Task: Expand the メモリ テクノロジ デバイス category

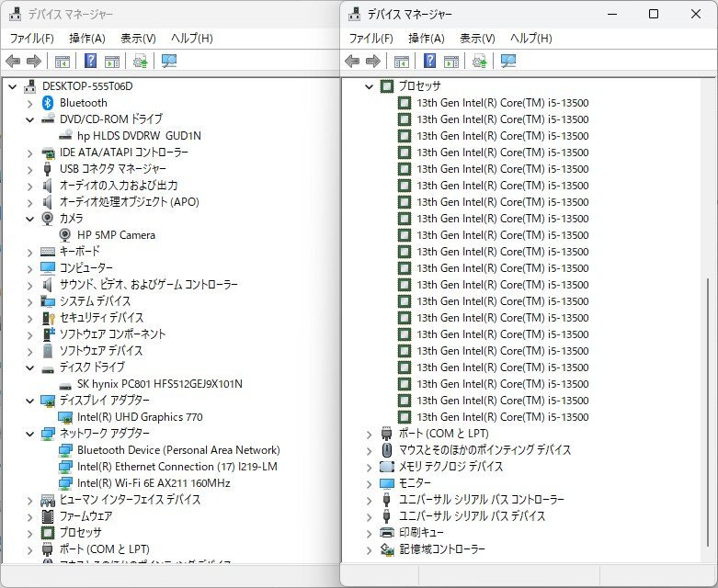Action: (369, 467)
